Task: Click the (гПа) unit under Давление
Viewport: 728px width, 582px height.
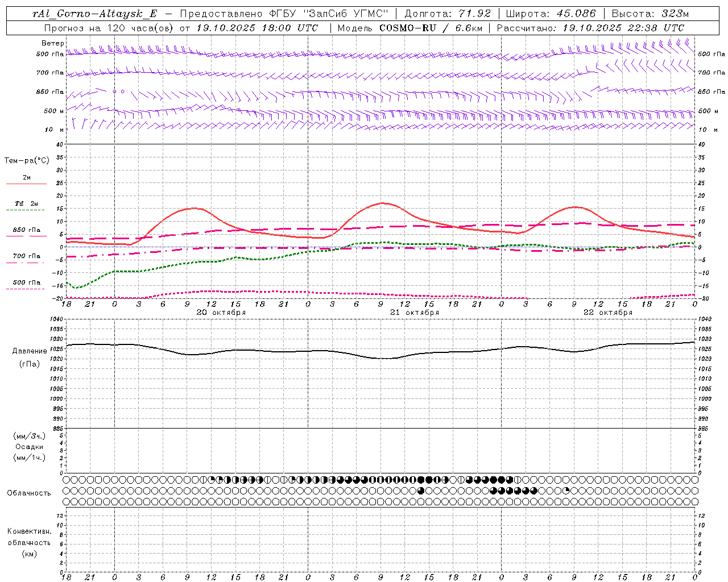Action: click(29, 364)
